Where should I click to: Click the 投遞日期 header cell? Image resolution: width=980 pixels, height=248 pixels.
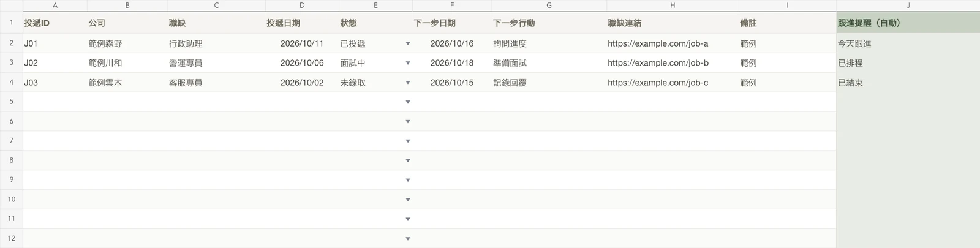302,23
